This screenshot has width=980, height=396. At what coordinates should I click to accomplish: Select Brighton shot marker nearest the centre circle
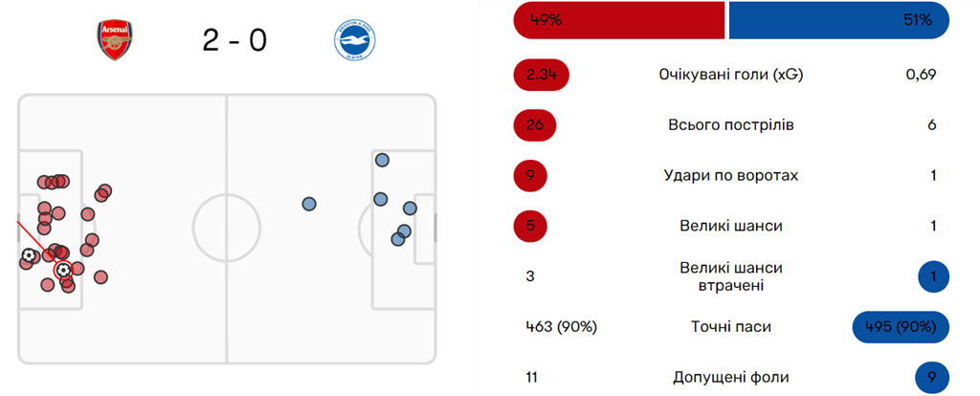coord(308,204)
